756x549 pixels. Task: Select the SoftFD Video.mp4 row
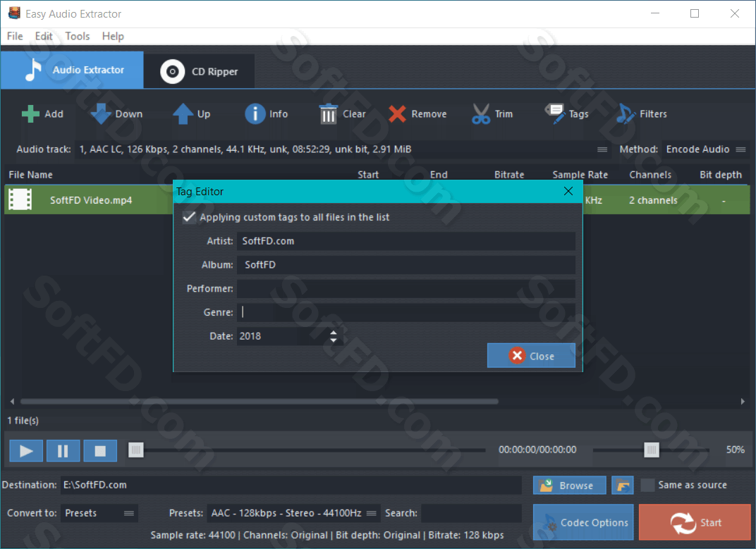[x=377, y=199]
